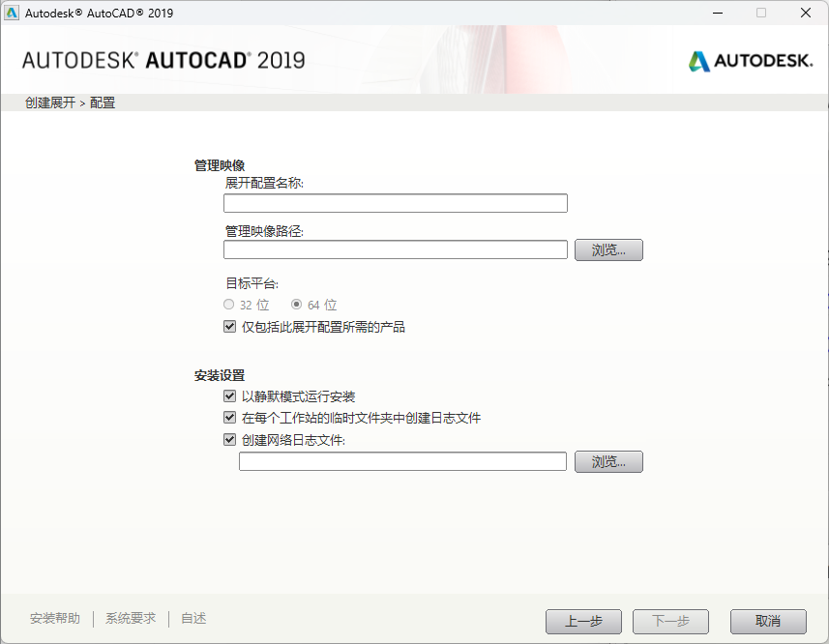Viewport: 829px width, 644px height.
Task: Click the network log file path field
Action: [402, 461]
